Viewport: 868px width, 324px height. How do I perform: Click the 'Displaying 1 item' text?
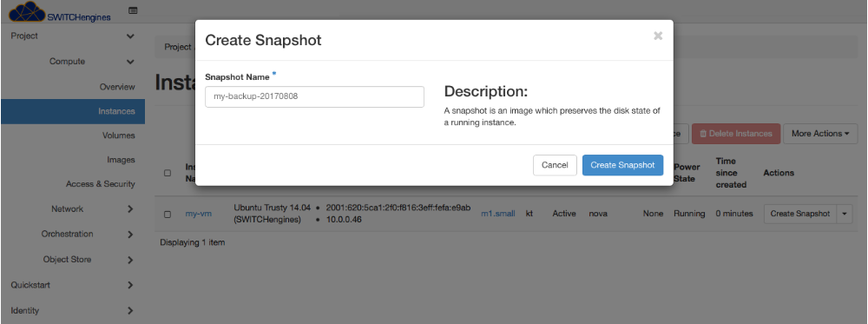[x=192, y=242]
